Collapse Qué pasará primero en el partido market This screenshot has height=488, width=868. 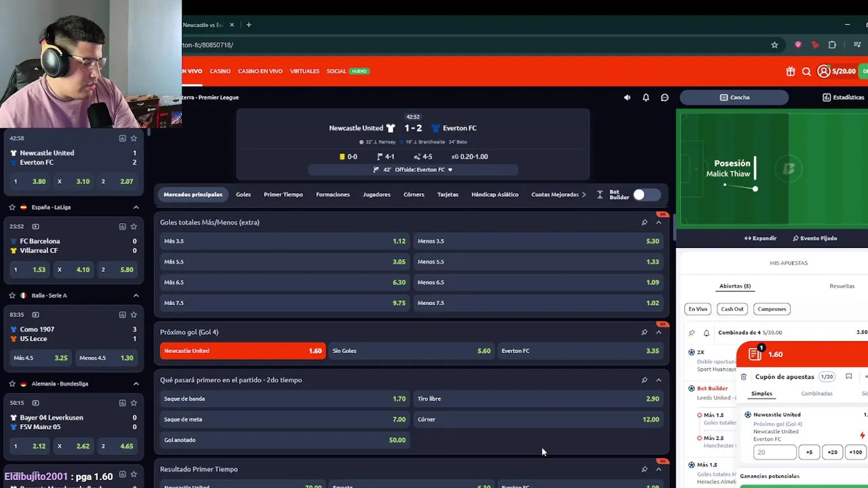pos(658,380)
